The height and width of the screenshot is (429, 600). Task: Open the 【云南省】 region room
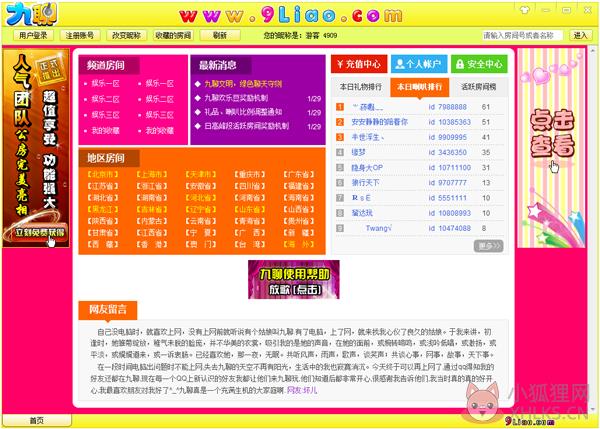tap(201, 221)
